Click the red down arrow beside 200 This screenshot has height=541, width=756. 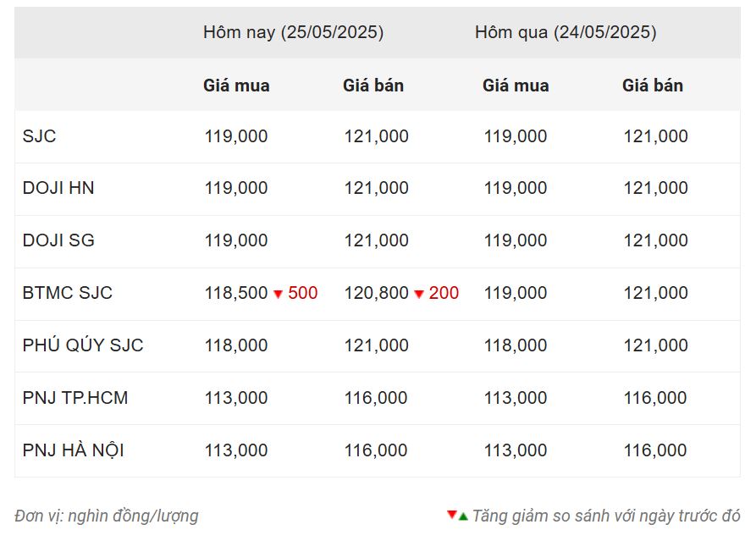[x=419, y=294]
